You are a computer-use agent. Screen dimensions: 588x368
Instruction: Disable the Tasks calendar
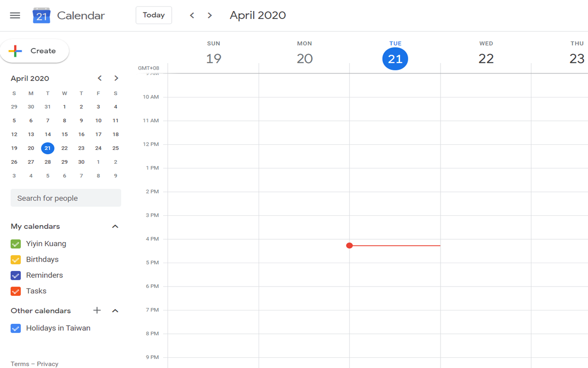point(15,291)
